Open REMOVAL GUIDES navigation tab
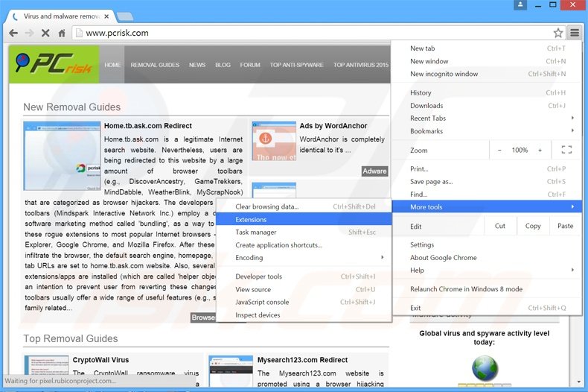The image size is (588, 392). 155,65
